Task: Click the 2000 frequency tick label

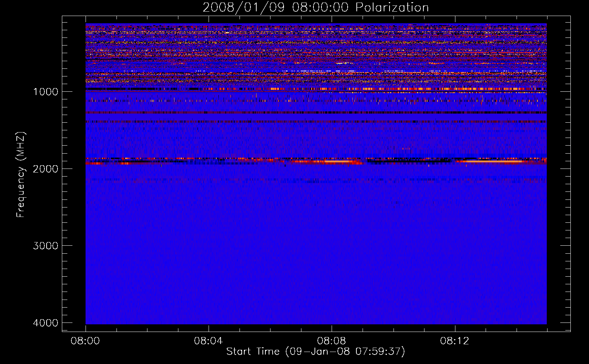Action: pyautogui.click(x=46, y=169)
